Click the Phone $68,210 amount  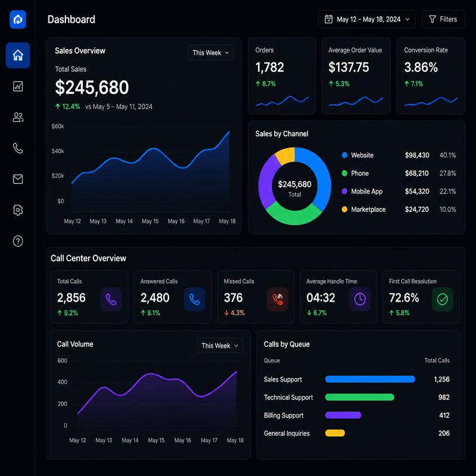point(417,173)
